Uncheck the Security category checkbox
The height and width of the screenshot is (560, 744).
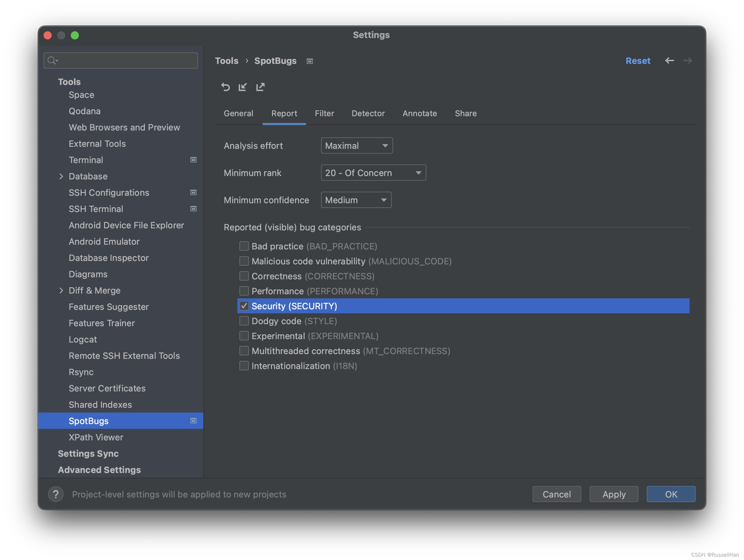pyautogui.click(x=244, y=305)
